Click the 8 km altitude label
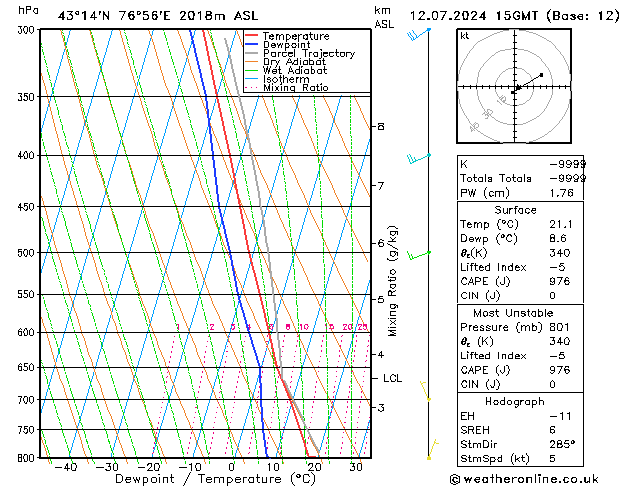The width and height of the screenshot is (629, 486). (381, 127)
